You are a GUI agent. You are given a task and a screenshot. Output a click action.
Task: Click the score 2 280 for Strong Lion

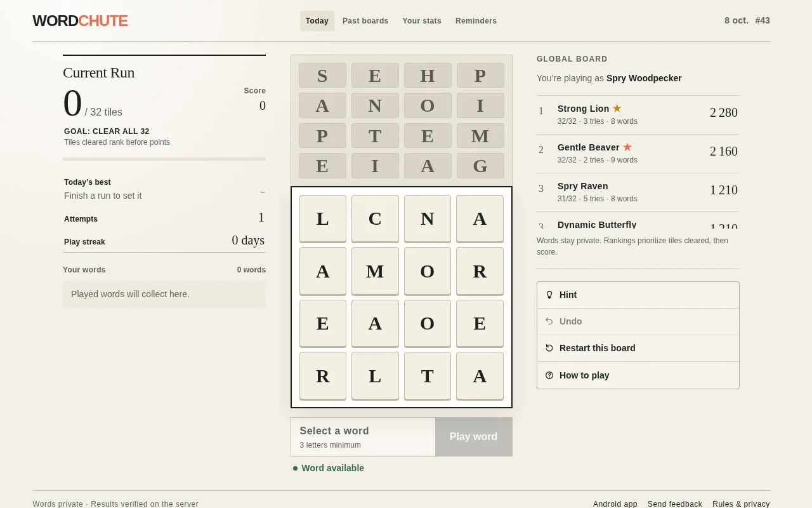(x=724, y=112)
